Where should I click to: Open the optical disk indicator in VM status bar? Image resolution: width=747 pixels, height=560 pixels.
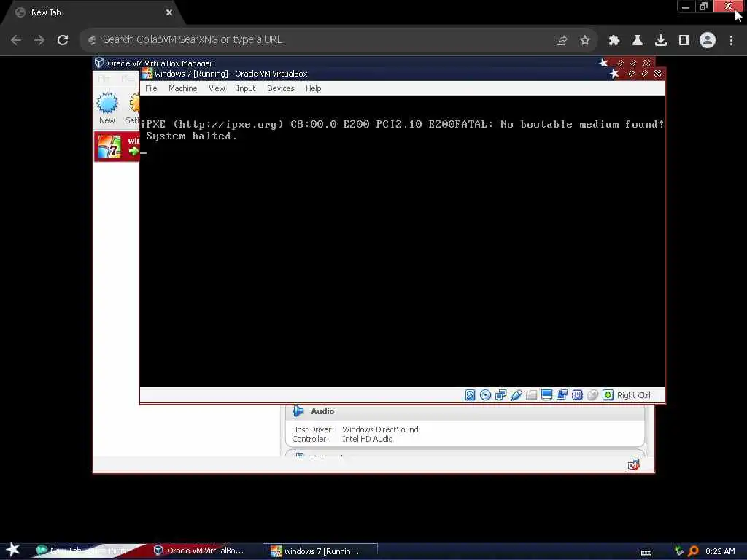pos(485,394)
